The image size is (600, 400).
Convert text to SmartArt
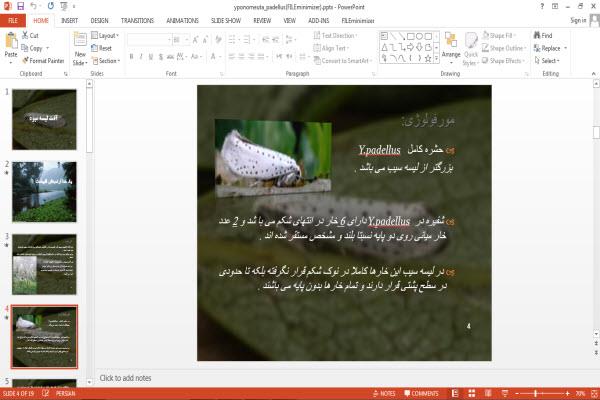pyautogui.click(x=343, y=60)
